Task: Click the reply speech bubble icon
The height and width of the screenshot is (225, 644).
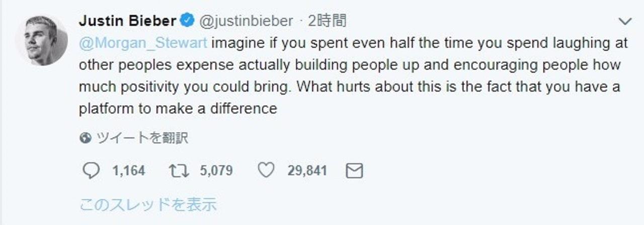Action: click(91, 171)
